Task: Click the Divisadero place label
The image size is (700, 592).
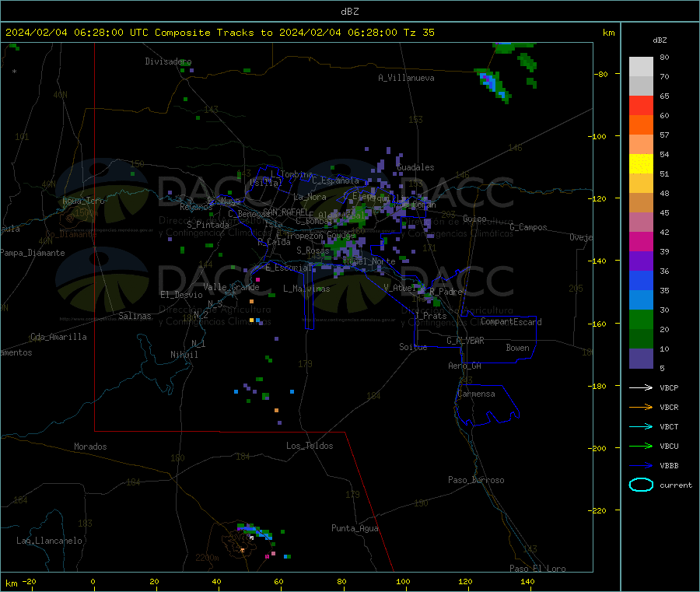Action: tap(168, 61)
